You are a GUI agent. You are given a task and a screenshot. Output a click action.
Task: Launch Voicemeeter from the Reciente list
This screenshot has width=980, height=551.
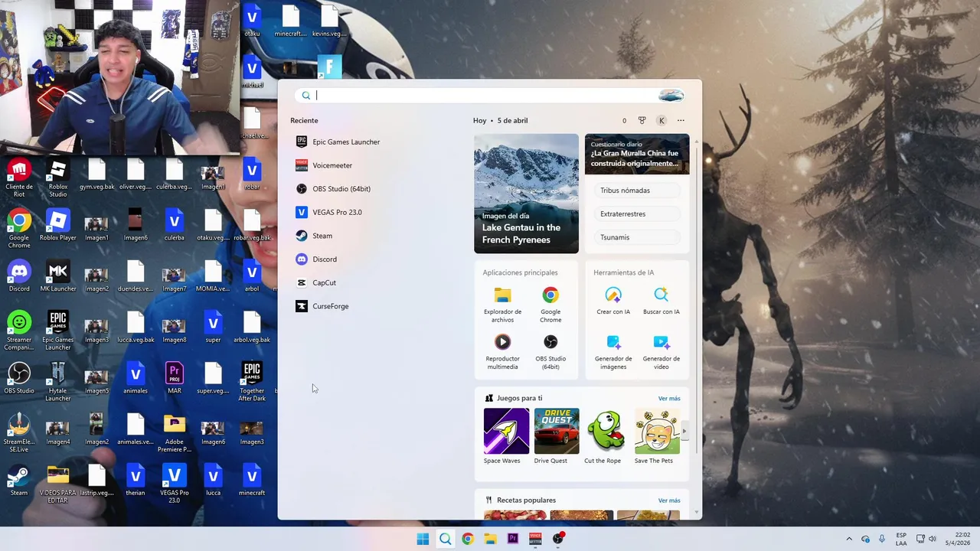coord(324,165)
